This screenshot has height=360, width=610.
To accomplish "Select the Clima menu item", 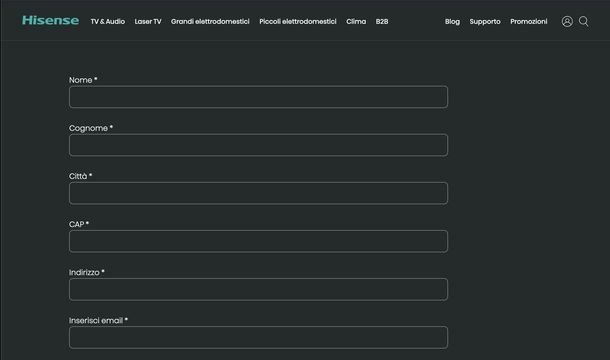I will point(356,22).
